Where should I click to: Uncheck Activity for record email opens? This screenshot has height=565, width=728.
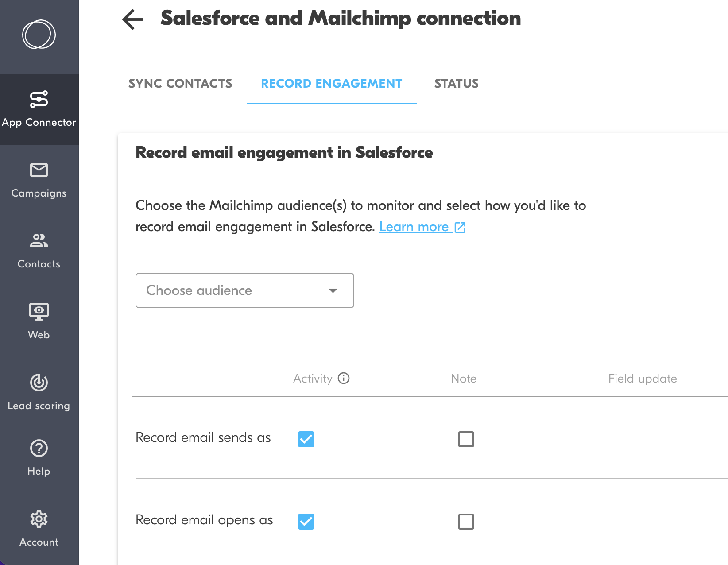tap(306, 521)
